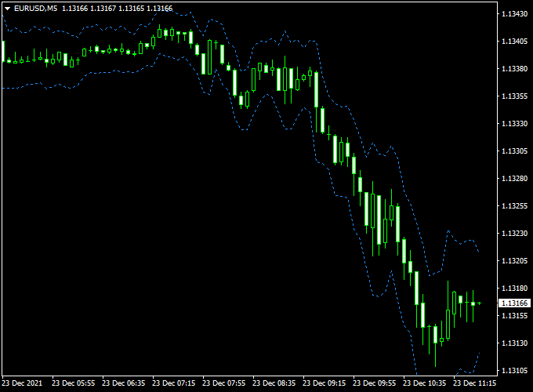This screenshot has height=392, width=533.
Task: Click the EURUSD,M5 symbol title
Action: coord(36,9)
